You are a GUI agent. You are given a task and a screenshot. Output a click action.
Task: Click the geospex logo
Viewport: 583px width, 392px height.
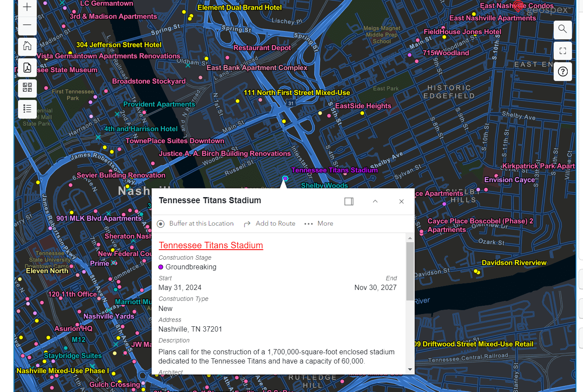pyautogui.click(x=542, y=8)
